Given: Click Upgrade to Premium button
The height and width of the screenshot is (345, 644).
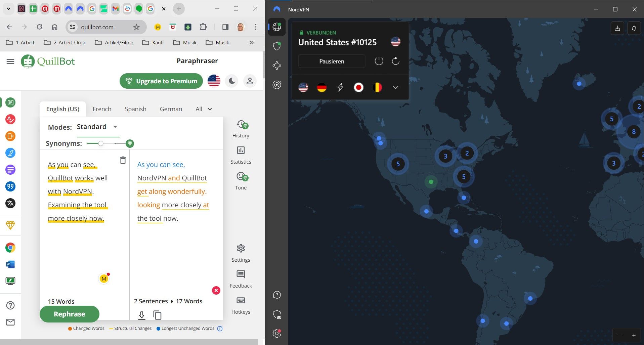Looking at the screenshot, I should click(161, 81).
